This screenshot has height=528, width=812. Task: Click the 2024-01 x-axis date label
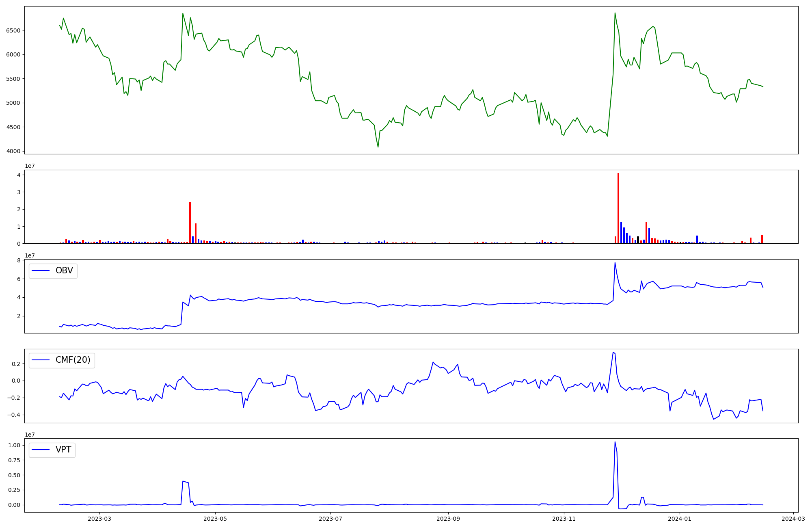[680, 519]
